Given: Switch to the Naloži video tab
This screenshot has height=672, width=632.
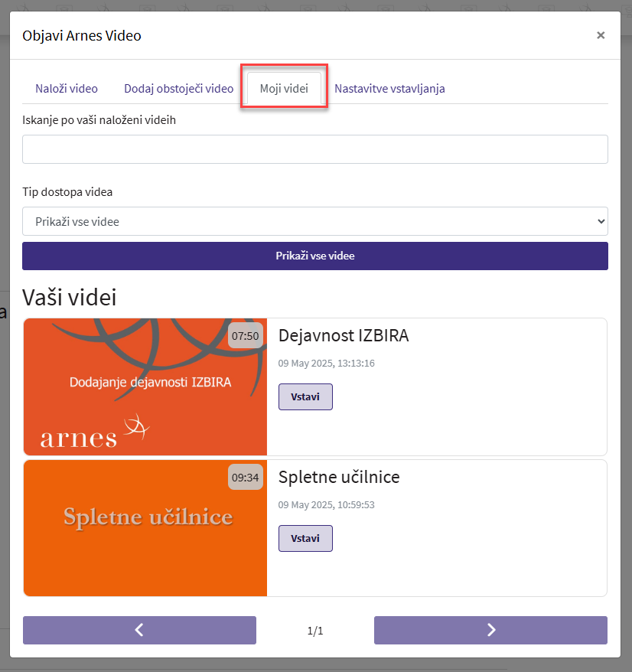Looking at the screenshot, I should [67, 88].
